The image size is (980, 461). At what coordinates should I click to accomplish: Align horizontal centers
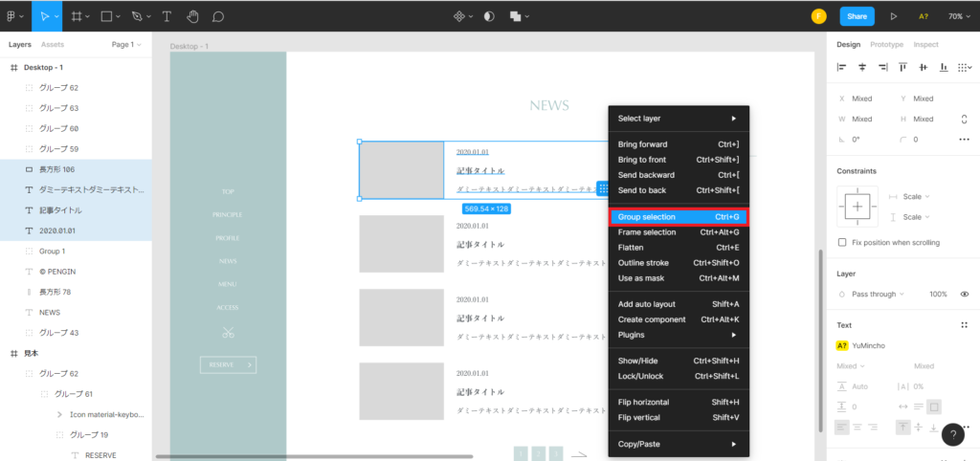tap(862, 67)
